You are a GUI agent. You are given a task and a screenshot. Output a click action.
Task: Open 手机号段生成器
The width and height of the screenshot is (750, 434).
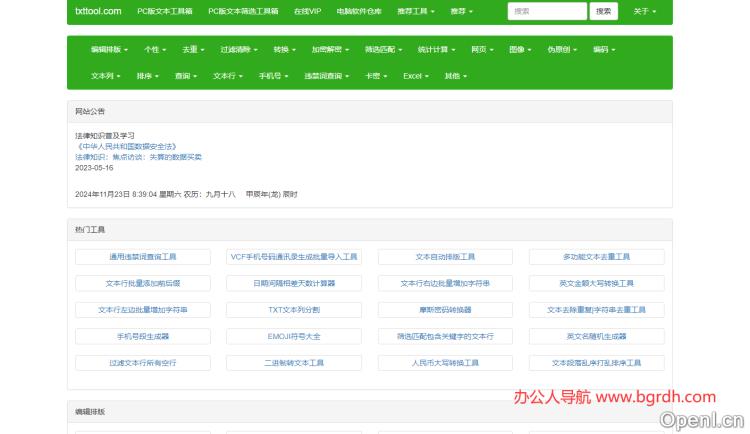[x=143, y=336]
